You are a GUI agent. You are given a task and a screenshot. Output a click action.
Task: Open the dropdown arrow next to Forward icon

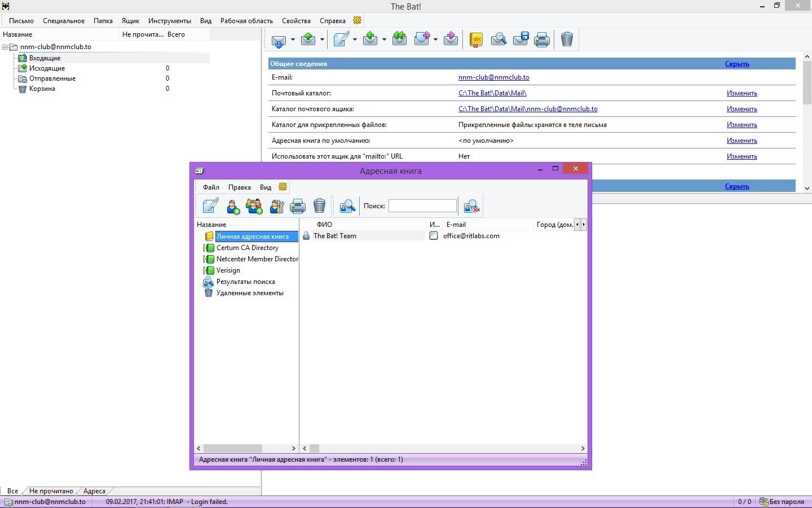coord(435,40)
